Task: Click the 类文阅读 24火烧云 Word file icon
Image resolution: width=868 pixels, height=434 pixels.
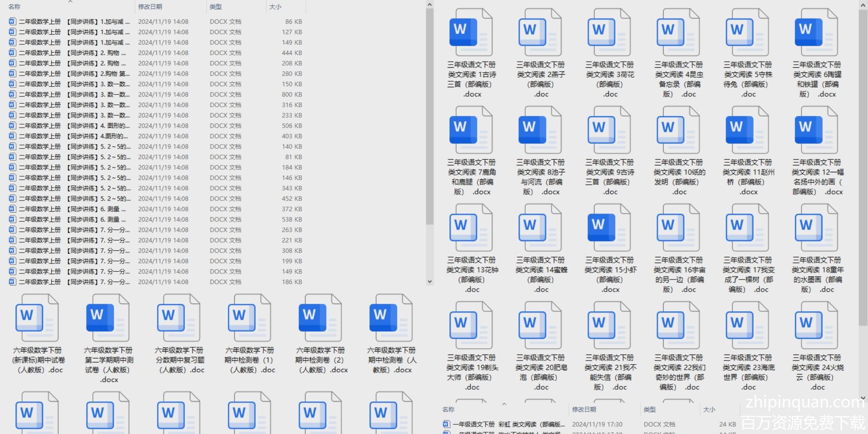Action: [816, 325]
